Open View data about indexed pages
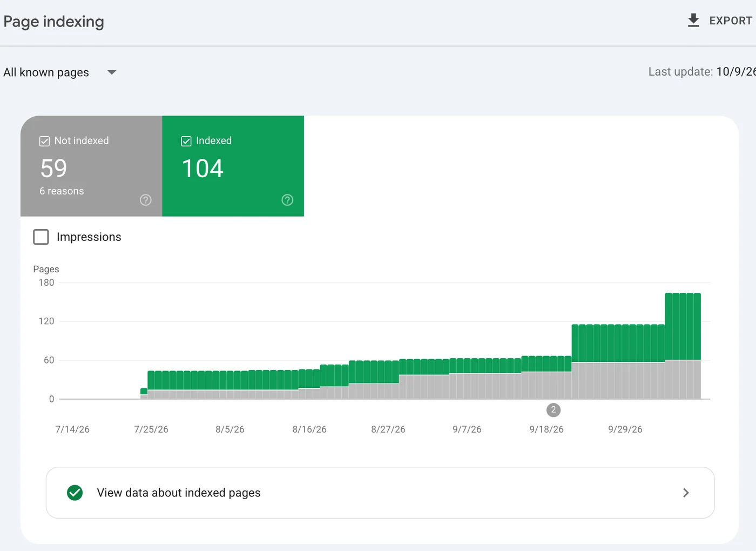 (380, 493)
